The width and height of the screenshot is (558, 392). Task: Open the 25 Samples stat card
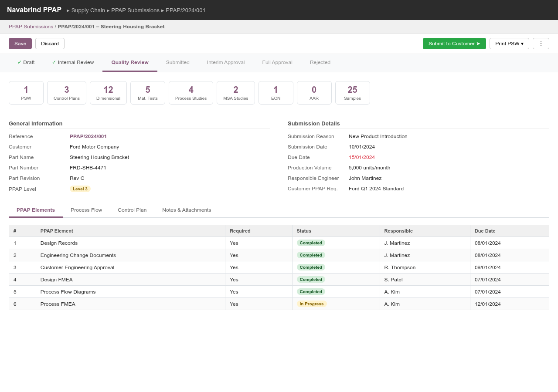tap(352, 93)
